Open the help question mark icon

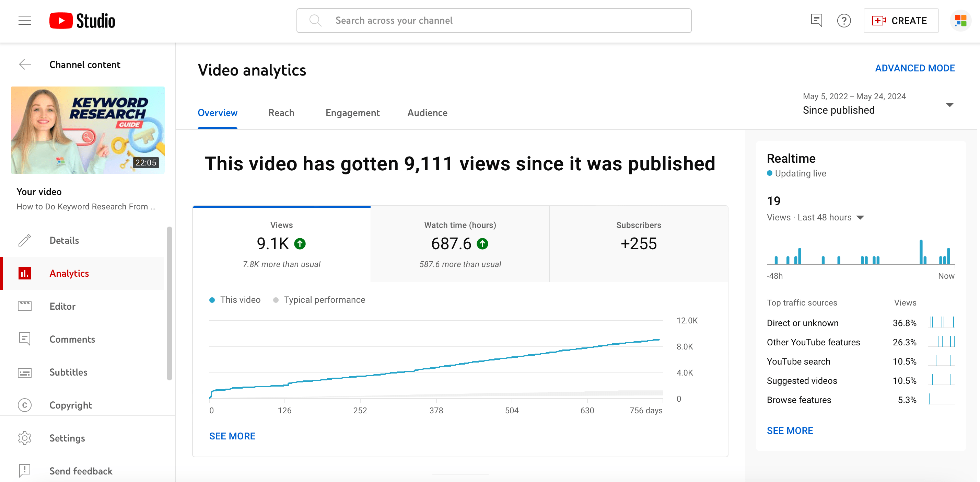click(x=844, y=21)
